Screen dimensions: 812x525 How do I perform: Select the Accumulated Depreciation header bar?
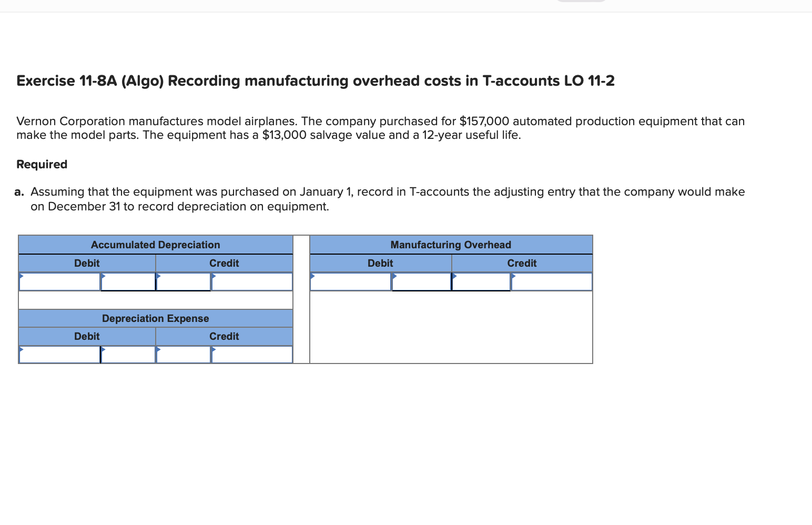pyautogui.click(x=155, y=244)
